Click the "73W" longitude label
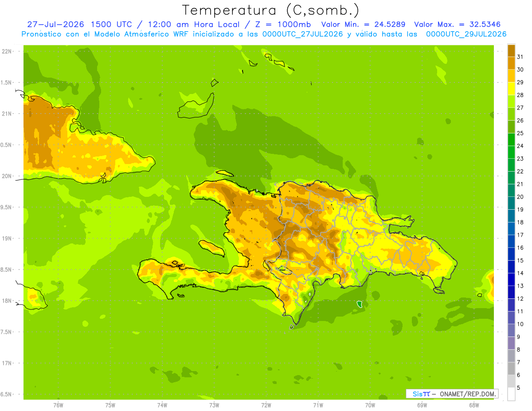The height and width of the screenshot is (411, 532). (214, 405)
